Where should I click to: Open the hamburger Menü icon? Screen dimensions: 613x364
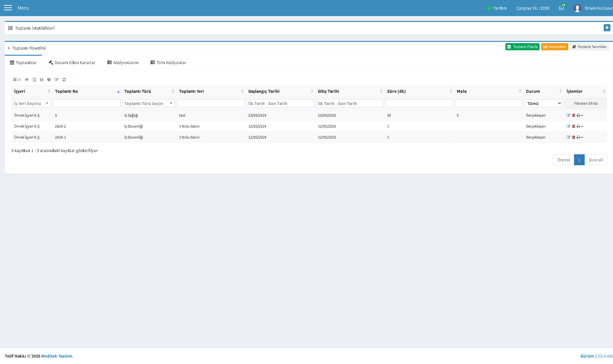coord(8,8)
